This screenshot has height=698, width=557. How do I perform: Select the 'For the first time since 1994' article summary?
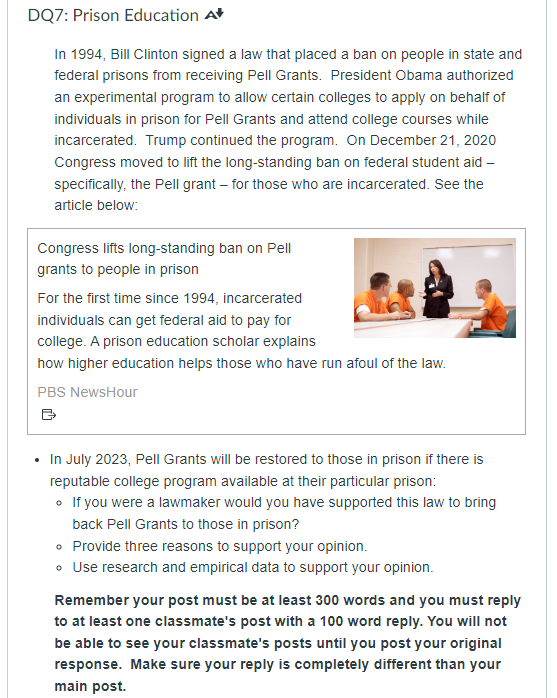(241, 331)
